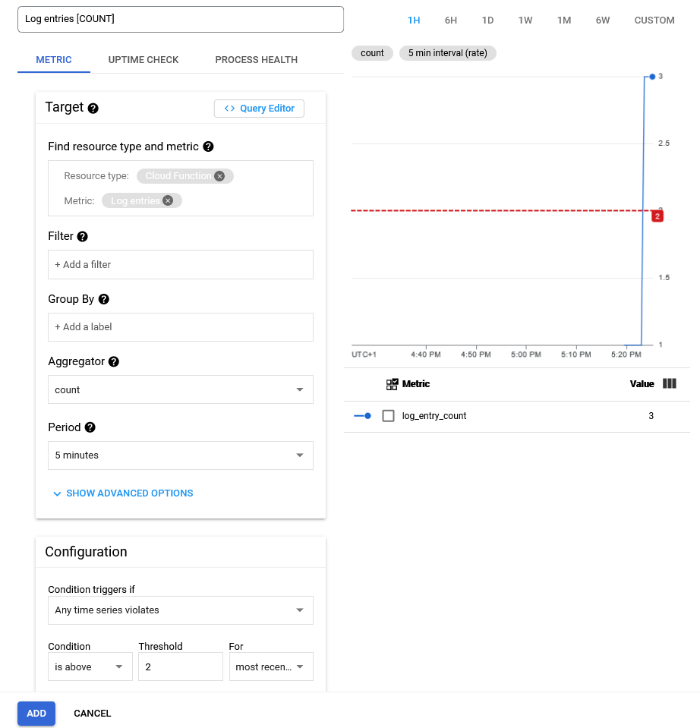
Task: Click the Period help icon
Action: coord(90,427)
